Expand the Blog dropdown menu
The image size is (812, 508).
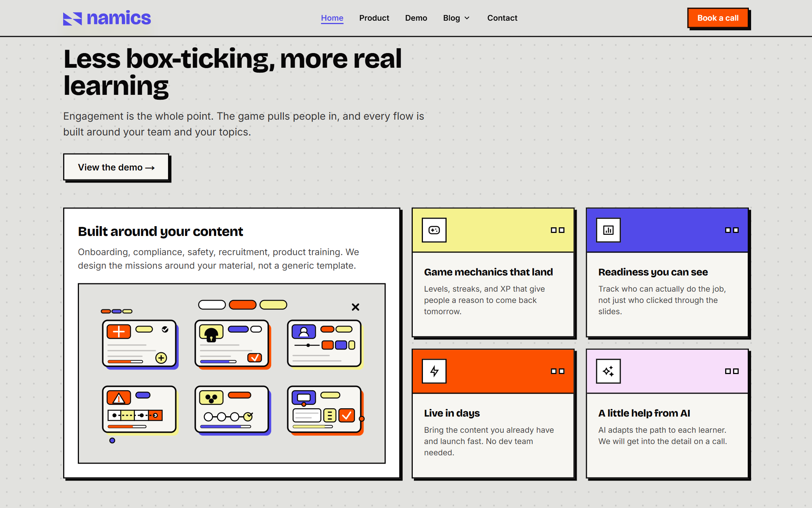coord(456,18)
